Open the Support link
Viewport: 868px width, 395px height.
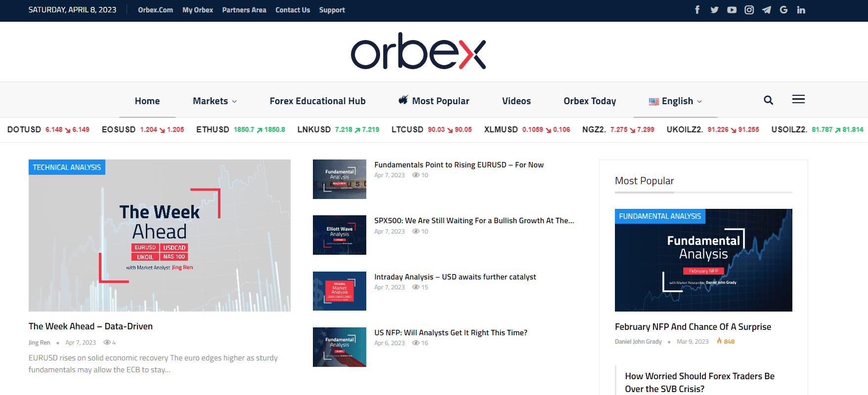[332, 10]
